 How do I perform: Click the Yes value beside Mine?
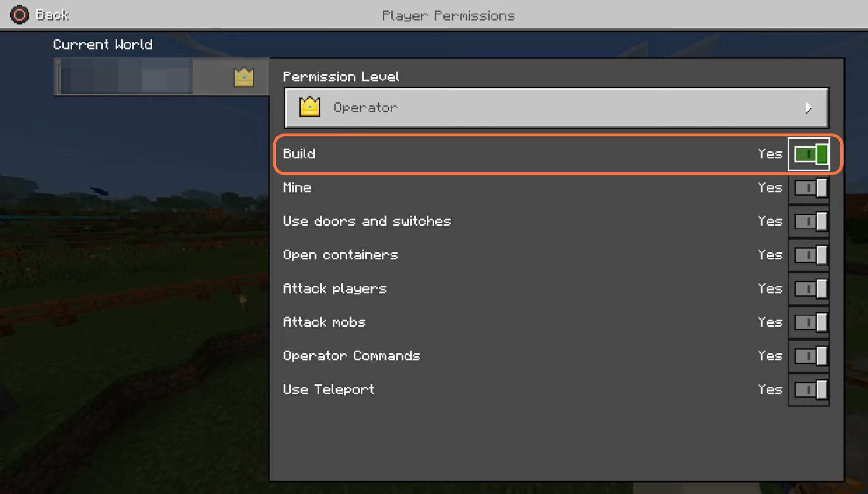click(x=770, y=187)
